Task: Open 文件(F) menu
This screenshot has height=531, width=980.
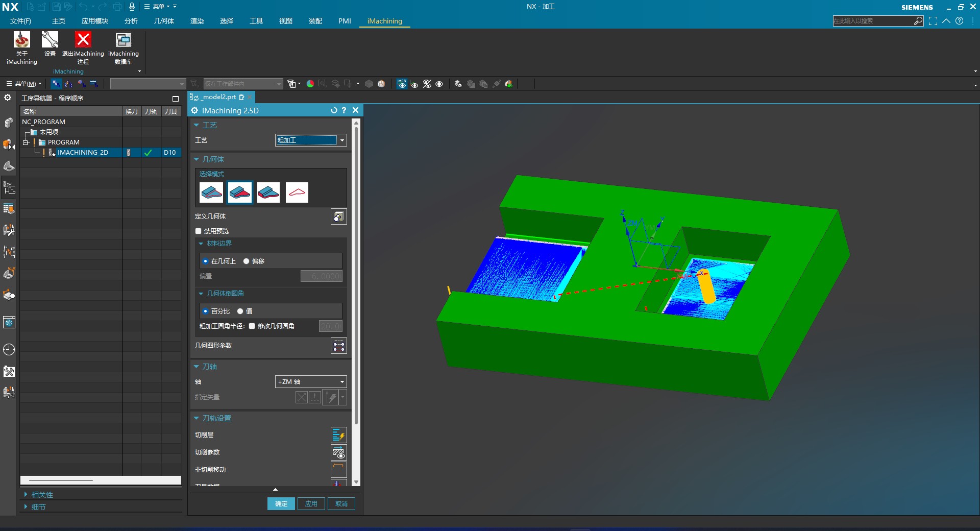Action: pos(20,21)
